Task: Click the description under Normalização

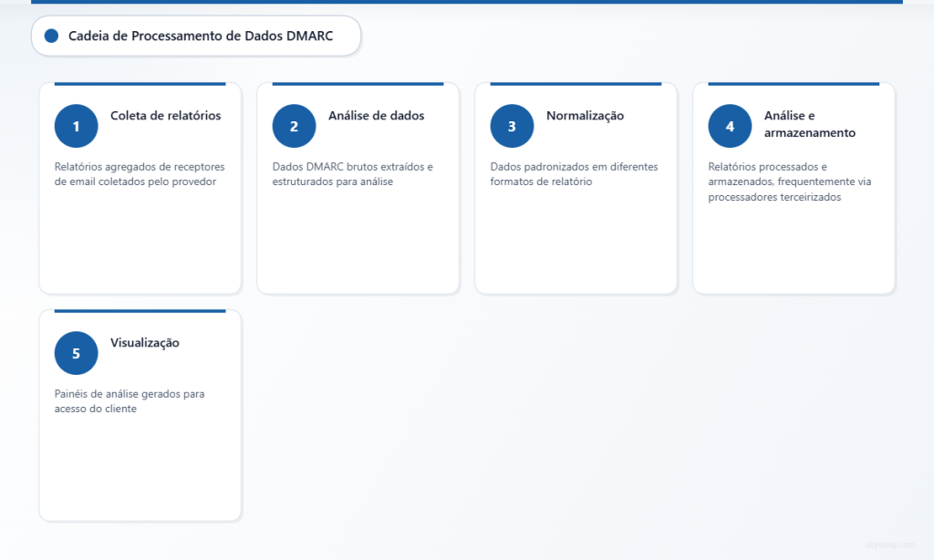Action: click(575, 173)
